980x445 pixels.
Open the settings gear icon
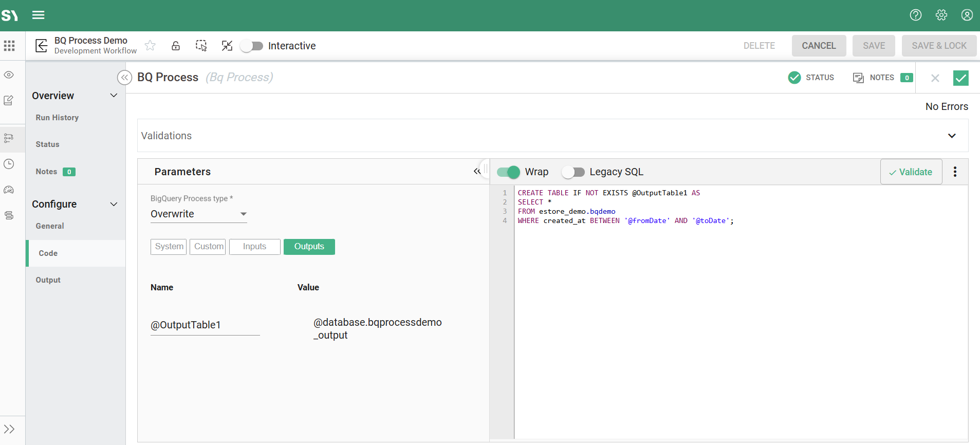click(x=941, y=15)
